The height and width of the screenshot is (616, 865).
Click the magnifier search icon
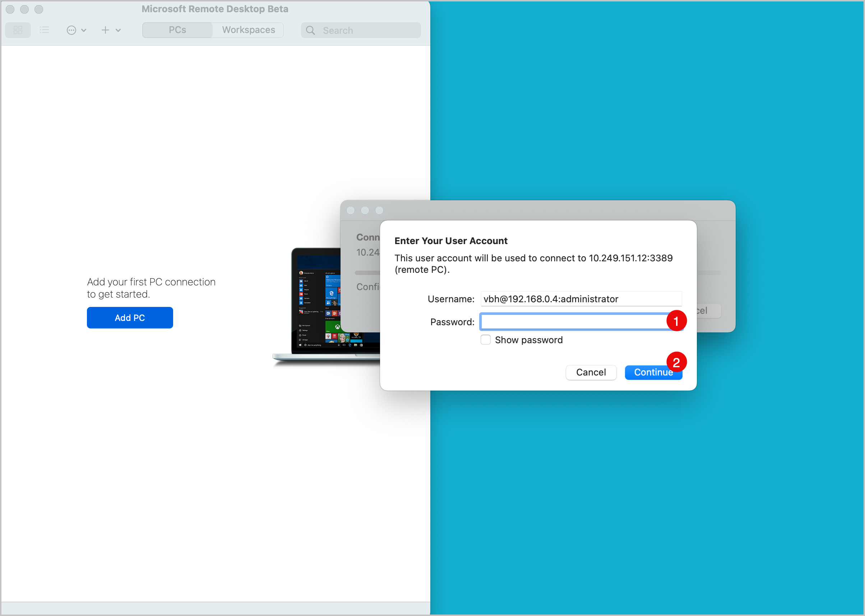(x=310, y=31)
